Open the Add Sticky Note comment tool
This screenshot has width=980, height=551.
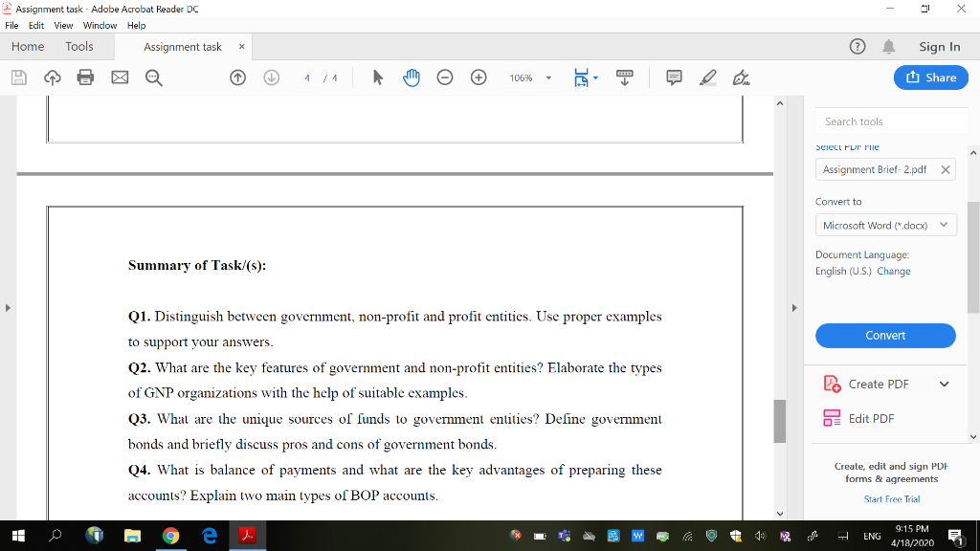click(x=674, y=77)
